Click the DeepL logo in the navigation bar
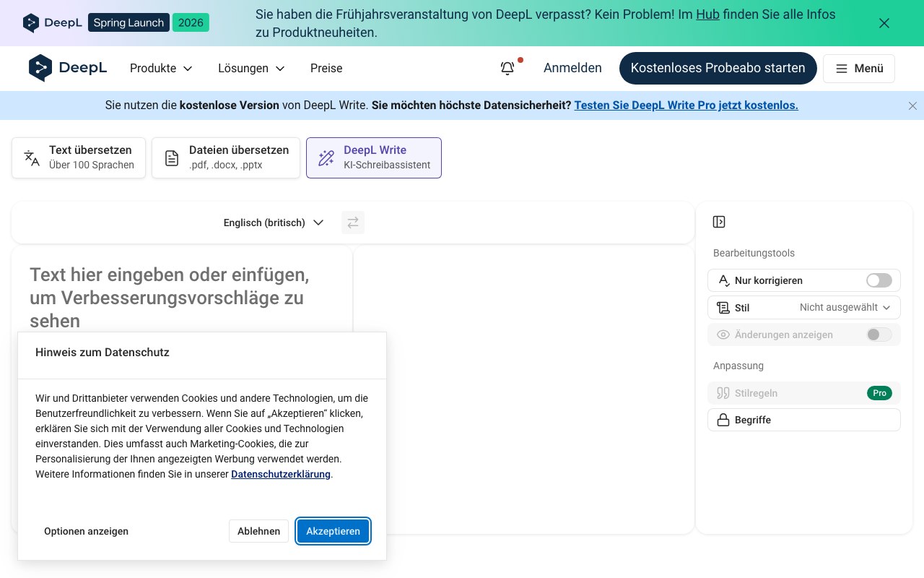924x578 pixels. 68,68
